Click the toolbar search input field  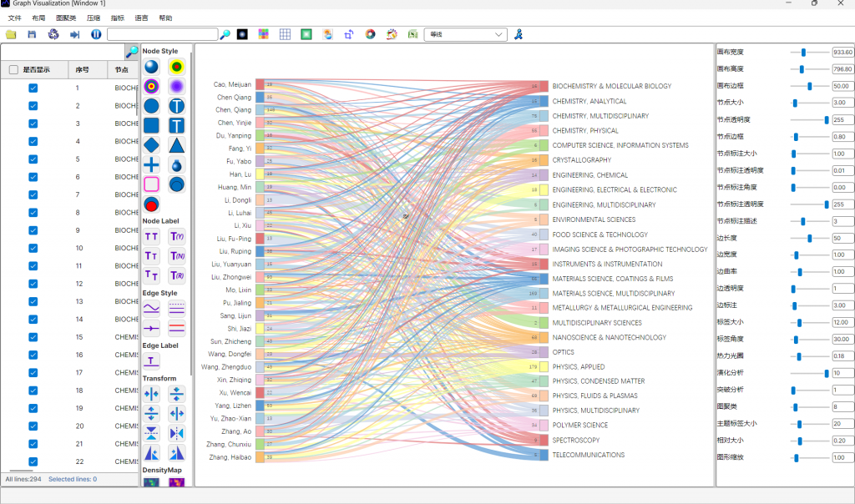pyautogui.click(x=162, y=34)
